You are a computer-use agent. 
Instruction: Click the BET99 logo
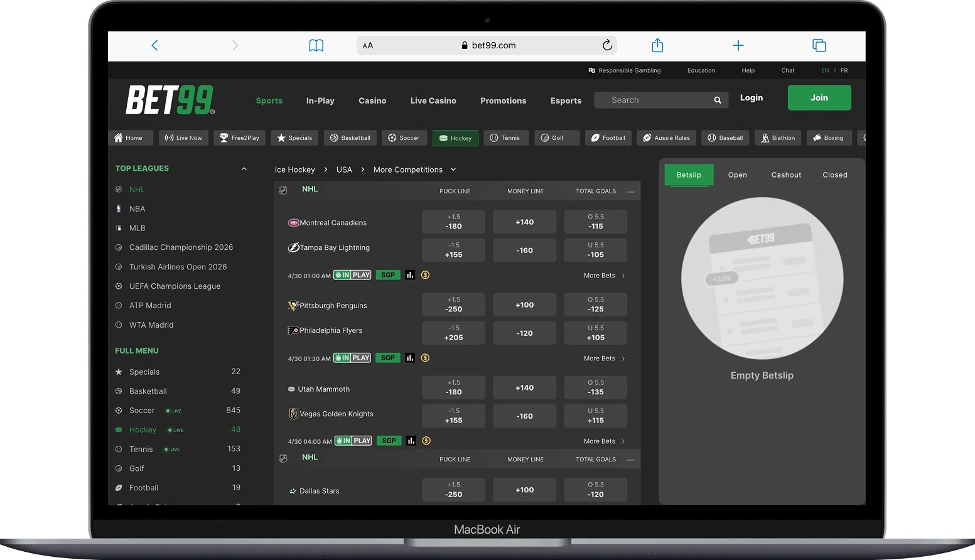[x=170, y=100]
